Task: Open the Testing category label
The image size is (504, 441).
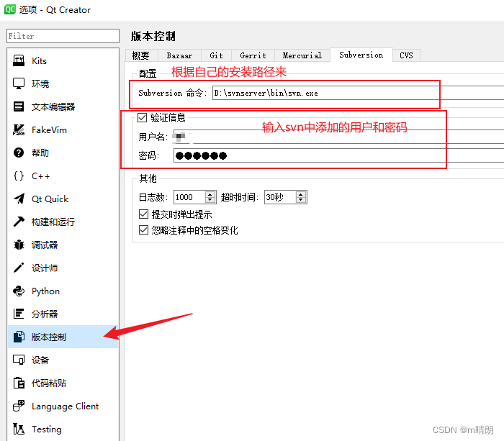Action: (x=47, y=429)
